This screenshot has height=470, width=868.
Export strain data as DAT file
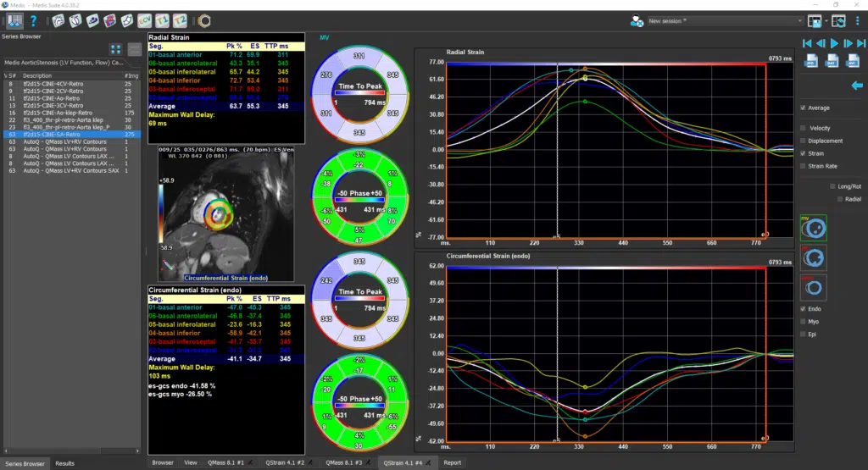click(832, 61)
